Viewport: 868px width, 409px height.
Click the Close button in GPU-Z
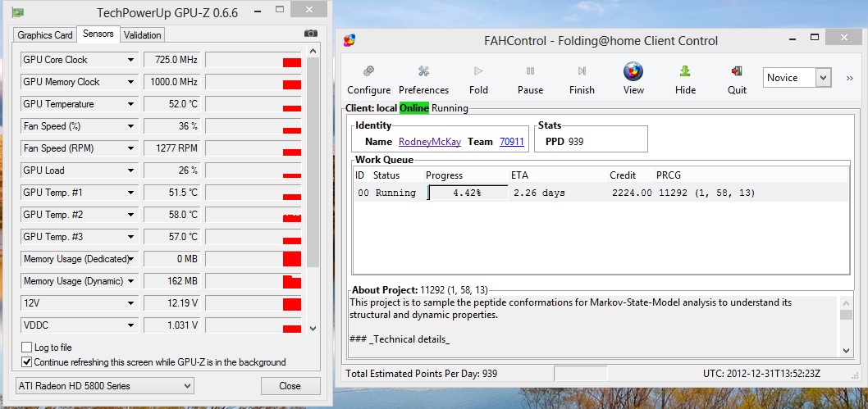pyautogui.click(x=290, y=386)
